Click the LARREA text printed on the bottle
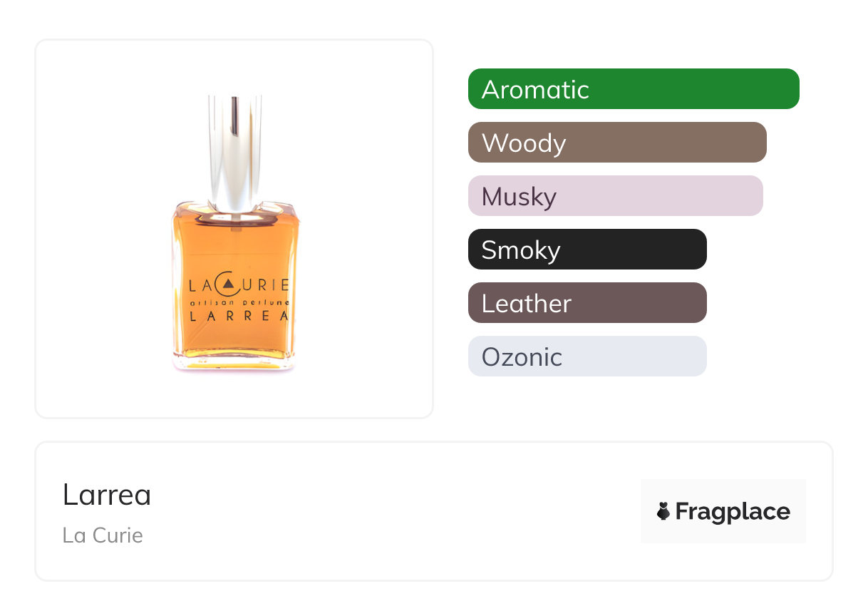868x616 pixels. pyautogui.click(x=238, y=317)
